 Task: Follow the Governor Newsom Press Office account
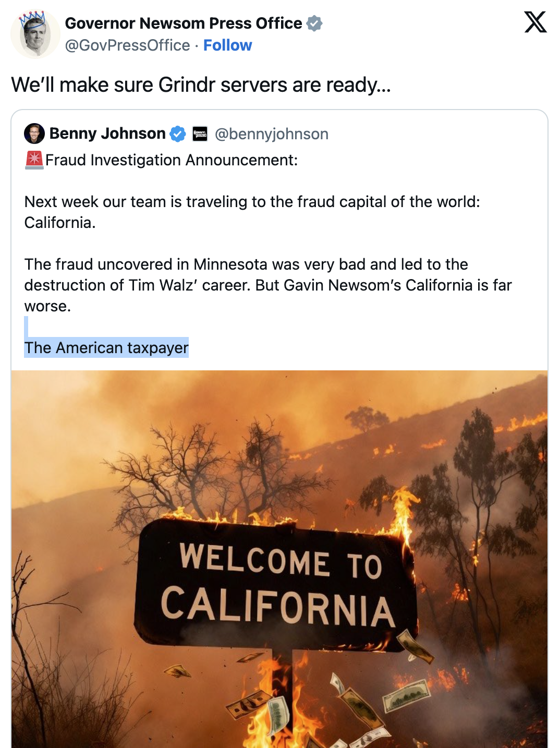point(227,45)
